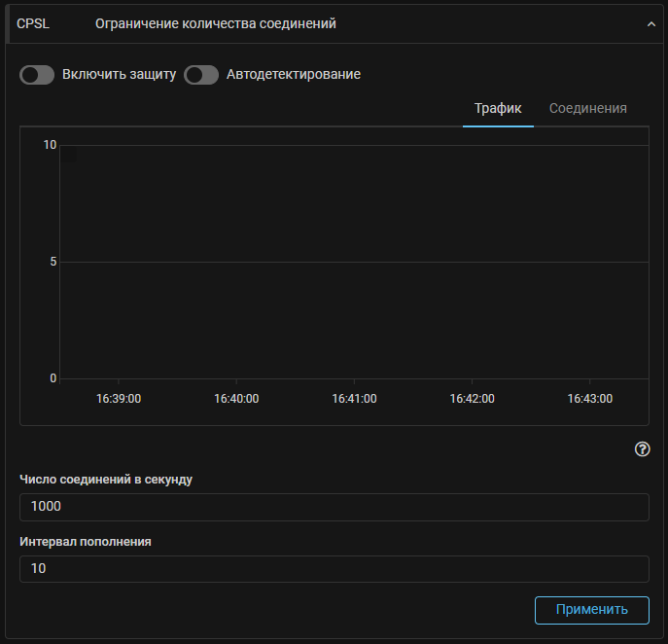Click the "Автодетектирование" text label
The height and width of the screenshot is (644, 668).
pos(293,74)
